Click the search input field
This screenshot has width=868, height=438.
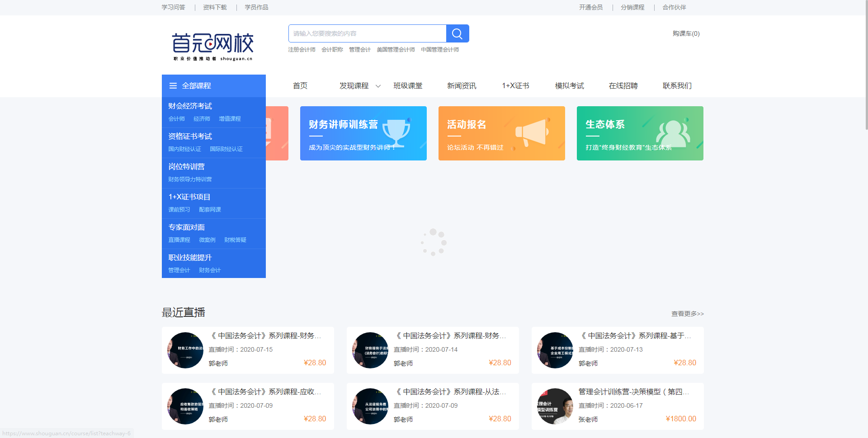368,33
